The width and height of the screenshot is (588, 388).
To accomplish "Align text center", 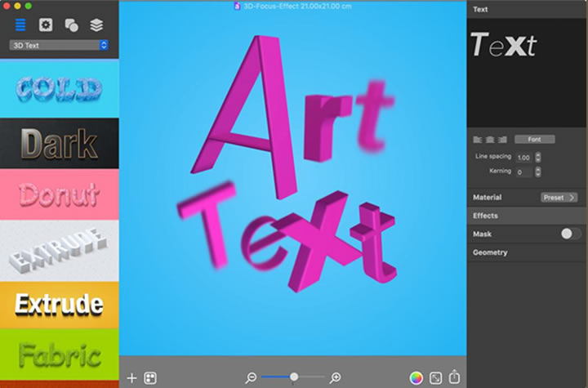I will pos(490,140).
